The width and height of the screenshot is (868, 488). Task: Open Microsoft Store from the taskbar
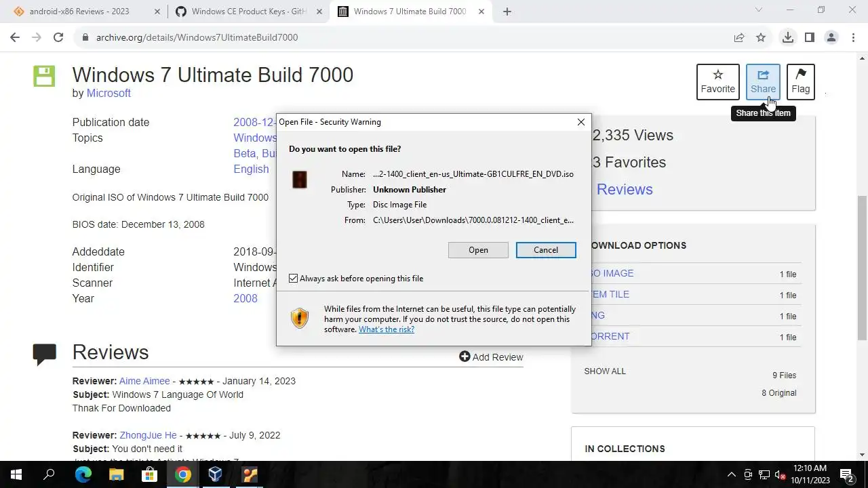coord(149,474)
